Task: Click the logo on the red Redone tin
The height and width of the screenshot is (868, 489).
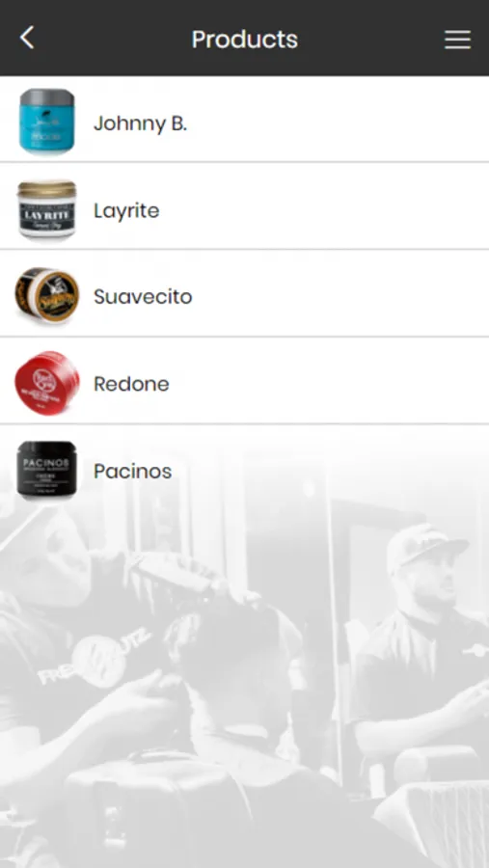Action: [x=41, y=376]
